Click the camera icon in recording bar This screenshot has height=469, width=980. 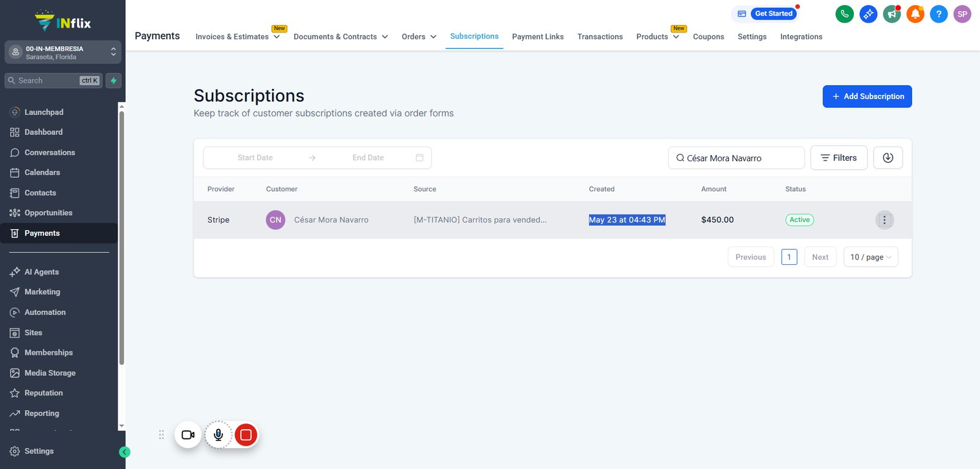pos(188,435)
